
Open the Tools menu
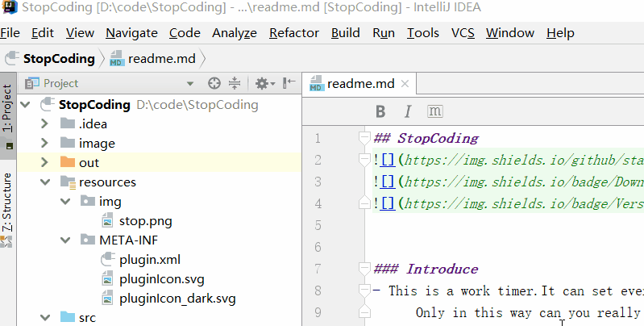(422, 33)
